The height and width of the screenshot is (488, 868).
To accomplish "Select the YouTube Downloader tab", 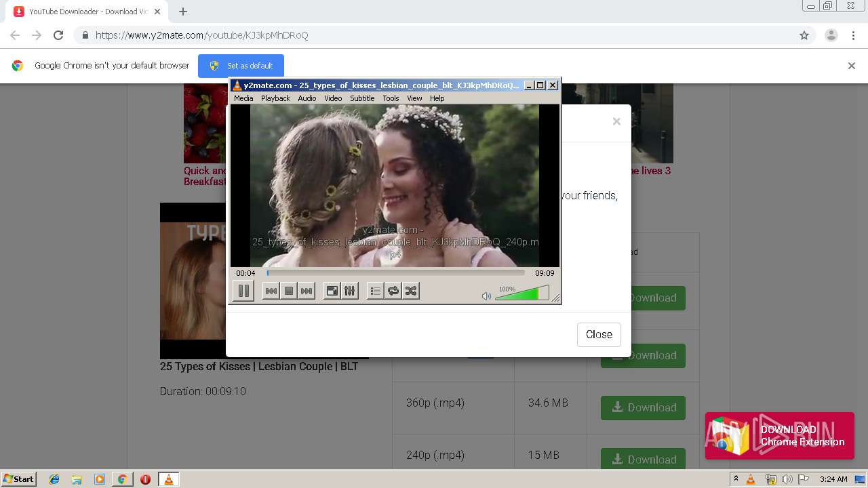I will 87,12.
